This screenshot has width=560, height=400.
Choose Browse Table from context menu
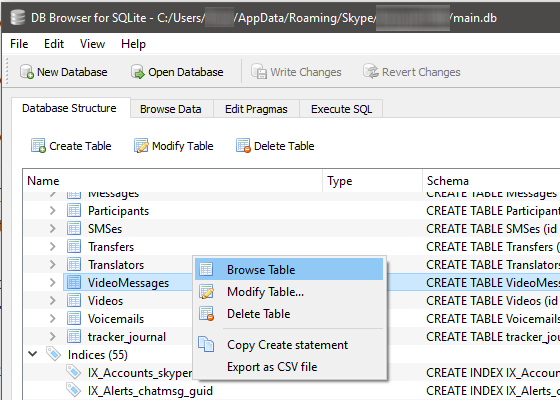click(289, 269)
